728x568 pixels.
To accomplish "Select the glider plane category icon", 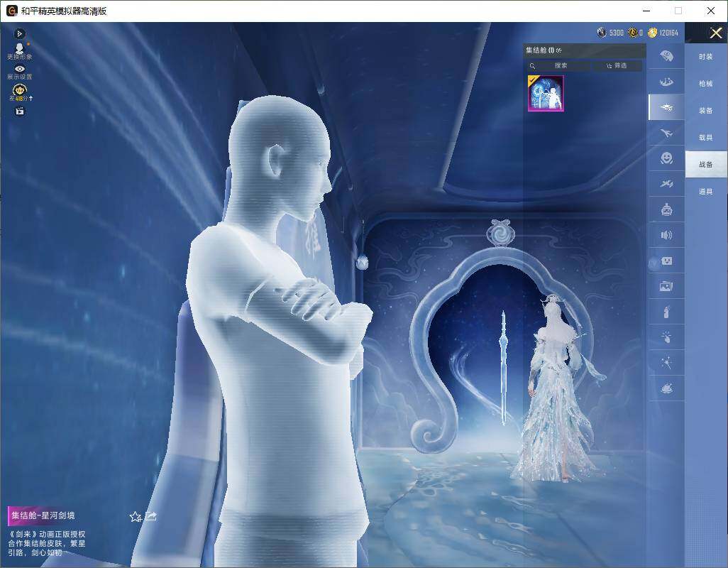I will pyautogui.click(x=666, y=184).
